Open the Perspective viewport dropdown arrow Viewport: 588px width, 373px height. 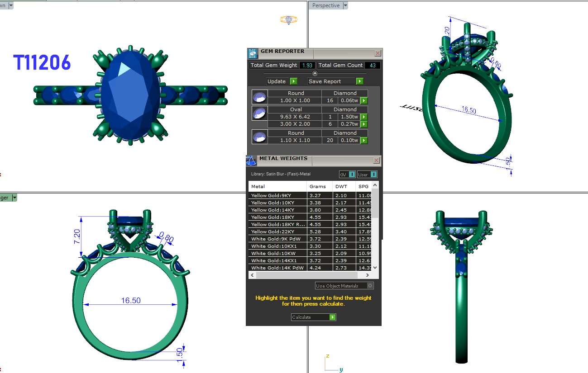pyautogui.click(x=345, y=5)
